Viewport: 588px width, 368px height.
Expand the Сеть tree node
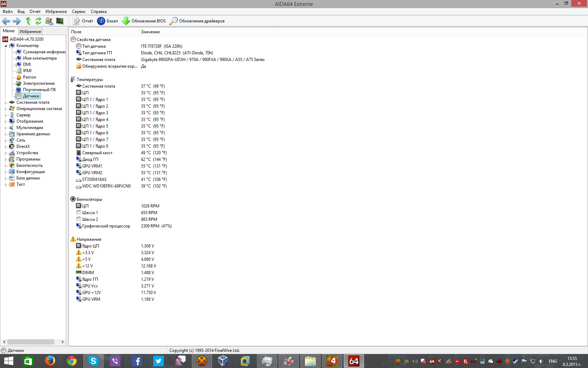click(6, 141)
